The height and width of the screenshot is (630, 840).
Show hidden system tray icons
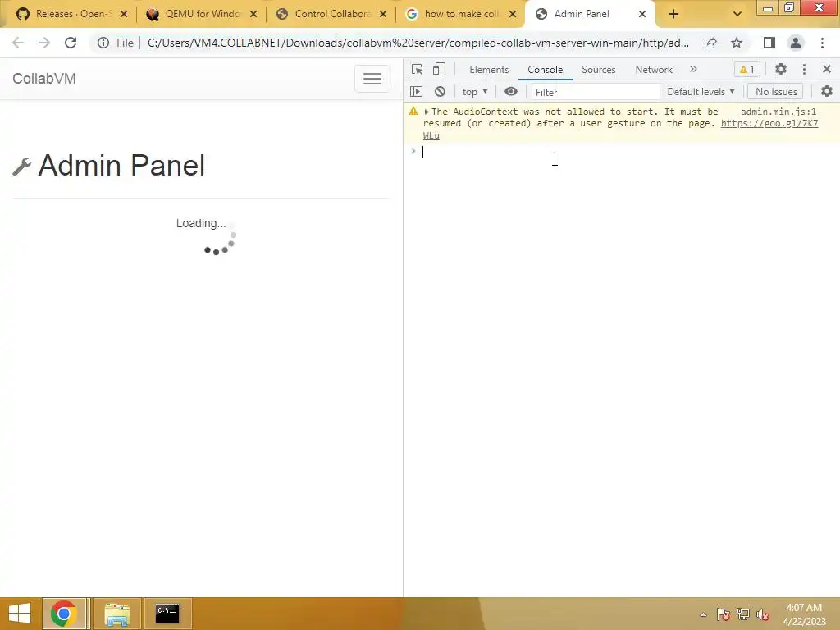[703, 614]
